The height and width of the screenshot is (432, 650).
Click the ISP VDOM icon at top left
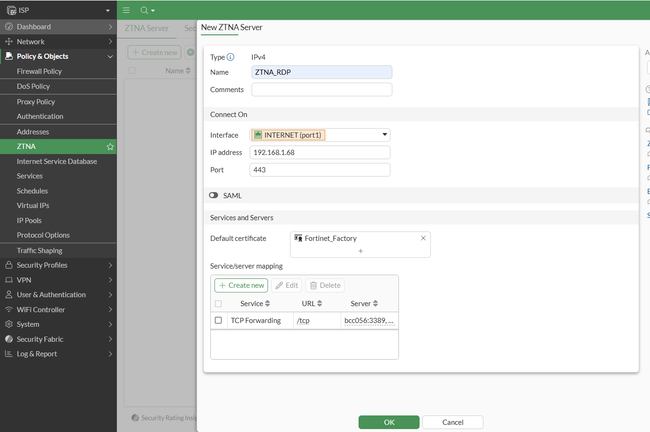11,10
